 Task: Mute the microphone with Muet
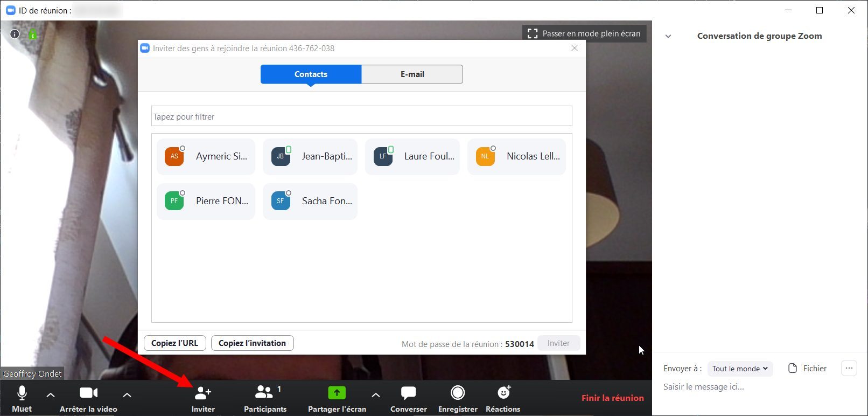(22, 399)
